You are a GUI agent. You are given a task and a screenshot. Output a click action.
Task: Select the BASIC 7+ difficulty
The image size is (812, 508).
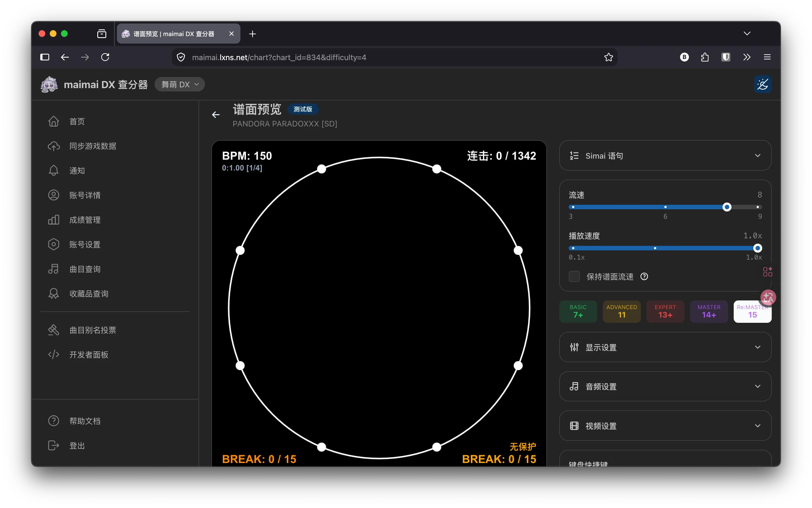coord(578,311)
